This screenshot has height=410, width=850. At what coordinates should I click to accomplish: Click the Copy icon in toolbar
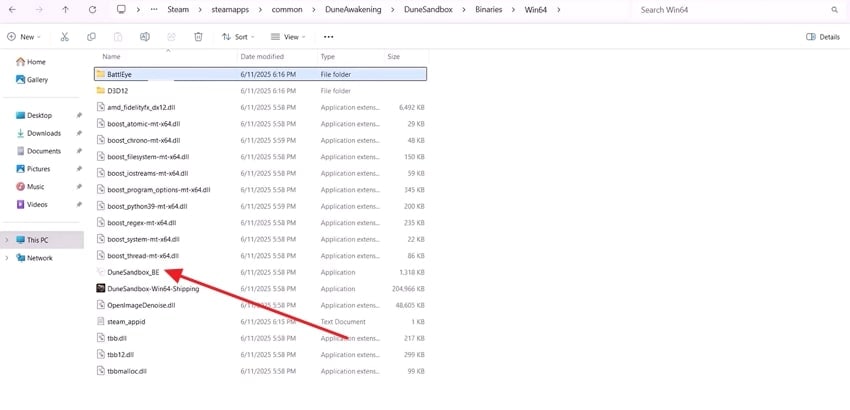[x=91, y=37]
